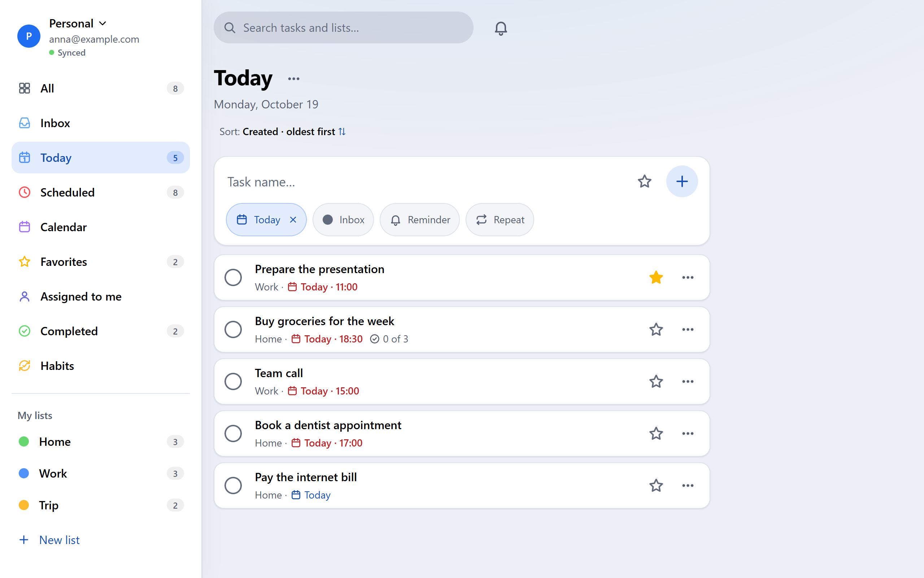Open the Today list options ellipsis
The width and height of the screenshot is (924, 578).
293,79
